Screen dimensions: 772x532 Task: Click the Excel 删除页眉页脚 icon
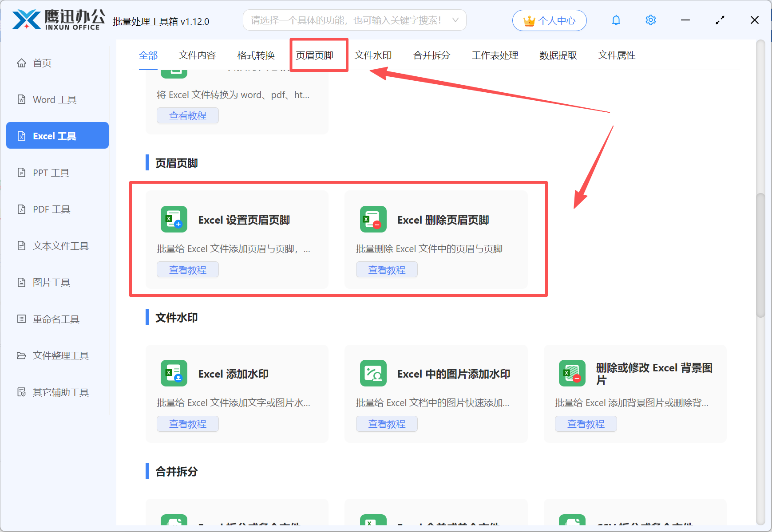click(373, 219)
